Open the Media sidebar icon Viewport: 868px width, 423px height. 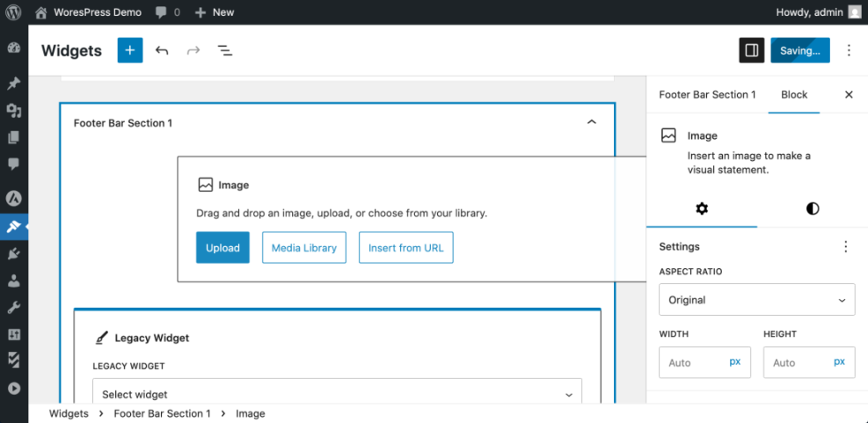point(14,111)
